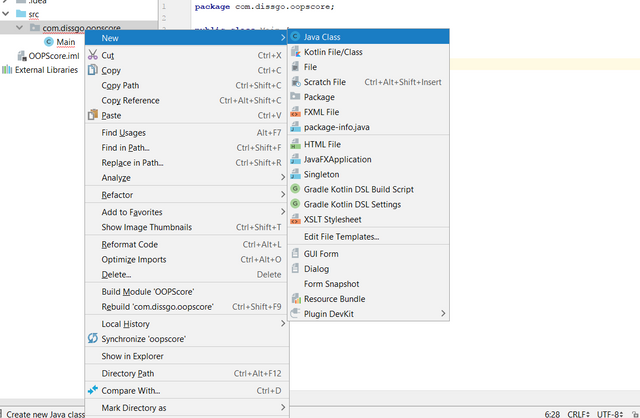Click the Compare With arrows icon
The image size is (640, 418).
[93, 390]
